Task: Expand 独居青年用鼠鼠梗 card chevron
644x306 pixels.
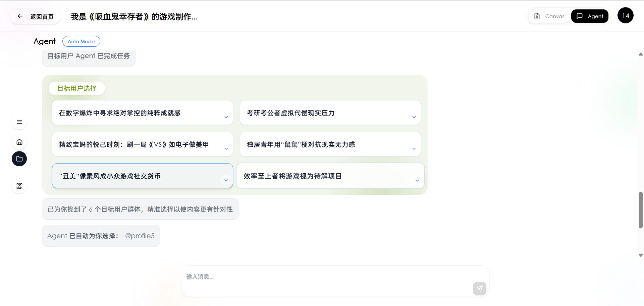Action: 414,149
